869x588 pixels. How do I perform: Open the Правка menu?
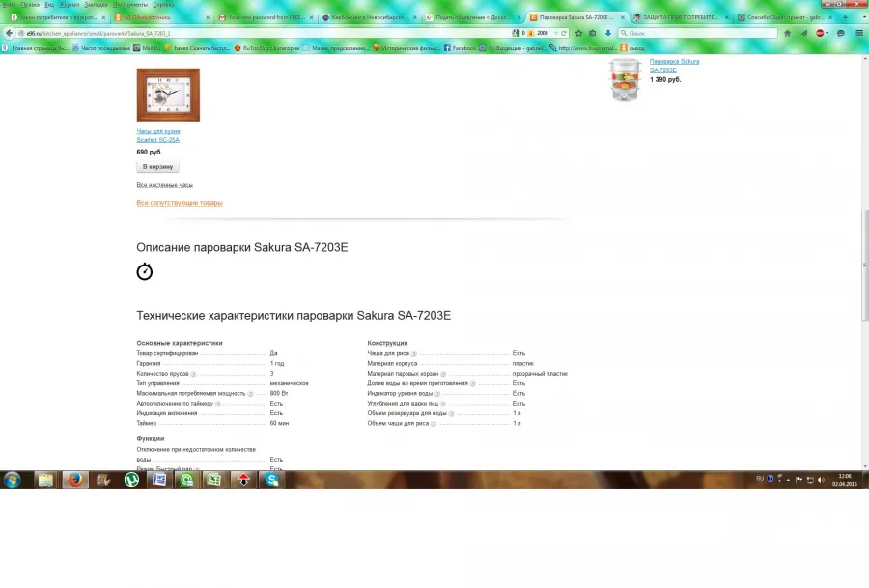click(31, 5)
